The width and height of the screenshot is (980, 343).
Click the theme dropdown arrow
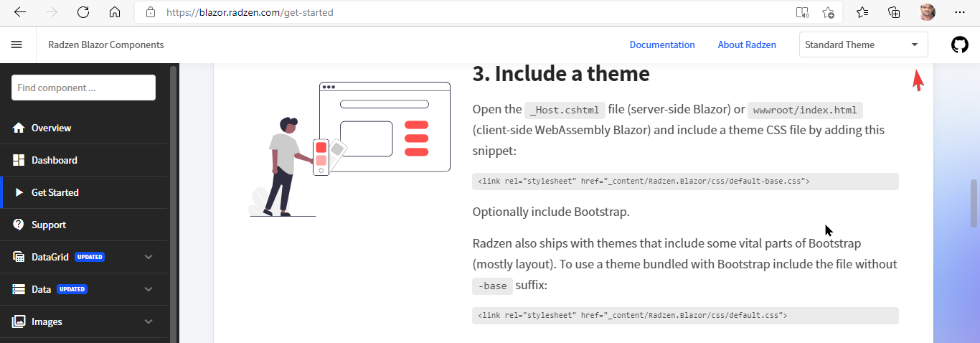pos(915,44)
